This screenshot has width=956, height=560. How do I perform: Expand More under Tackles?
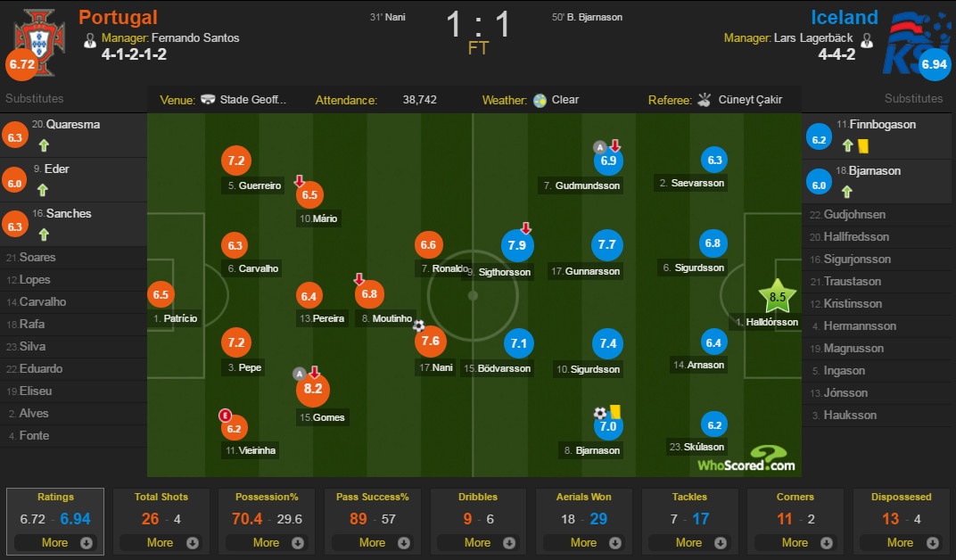[688, 542]
